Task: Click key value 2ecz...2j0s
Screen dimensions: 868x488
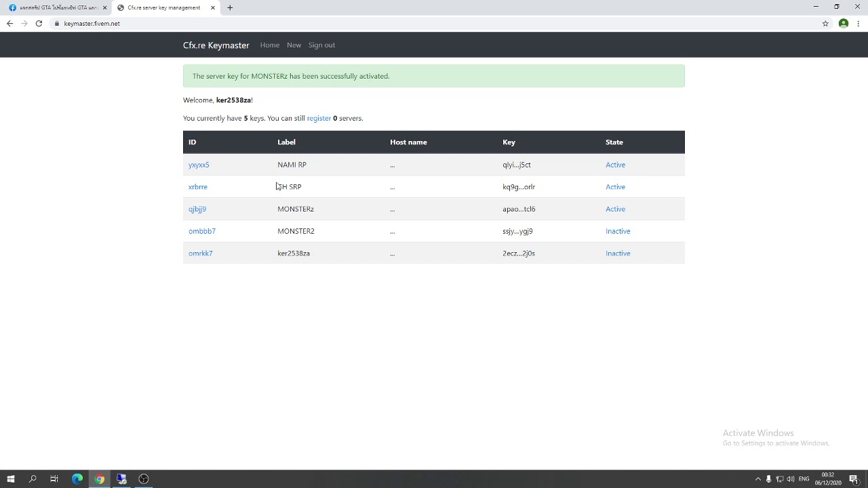Action: point(519,253)
